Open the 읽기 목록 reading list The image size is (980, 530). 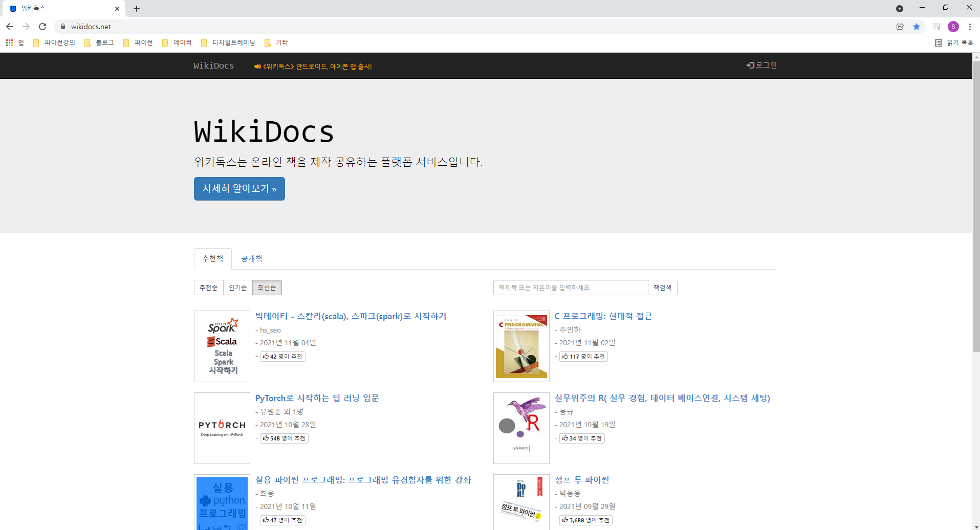(954, 42)
